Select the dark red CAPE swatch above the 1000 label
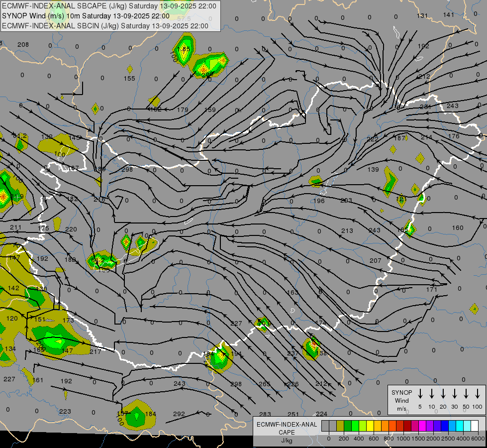Screen dimensions: 487x448 pyautogui.click(x=407, y=426)
